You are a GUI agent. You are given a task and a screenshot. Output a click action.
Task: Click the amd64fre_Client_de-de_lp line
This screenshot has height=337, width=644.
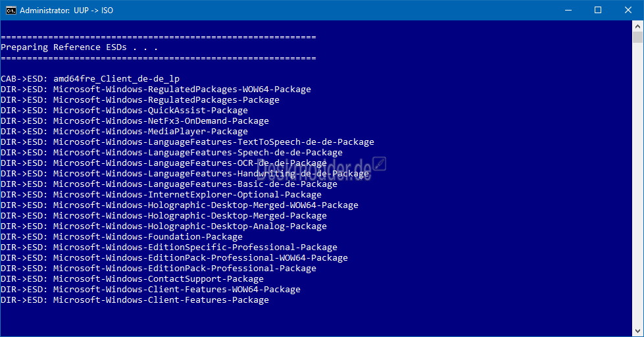(90, 78)
